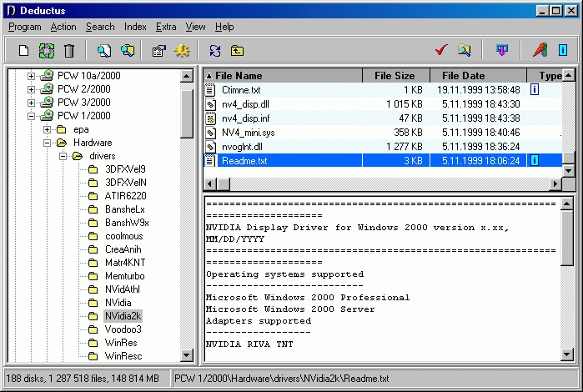
Task: Click the green recycle arrows toolbar icon
Action: tap(47, 51)
